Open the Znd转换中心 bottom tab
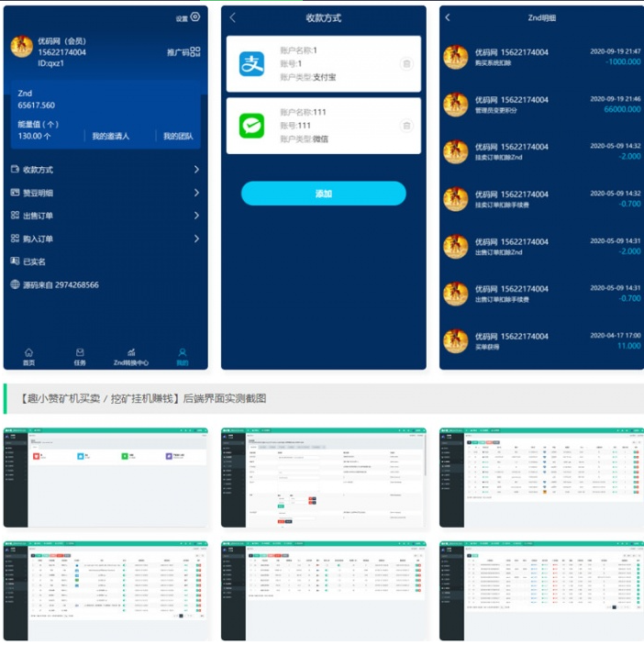Viewport: 644px width, 645px height. point(131,357)
